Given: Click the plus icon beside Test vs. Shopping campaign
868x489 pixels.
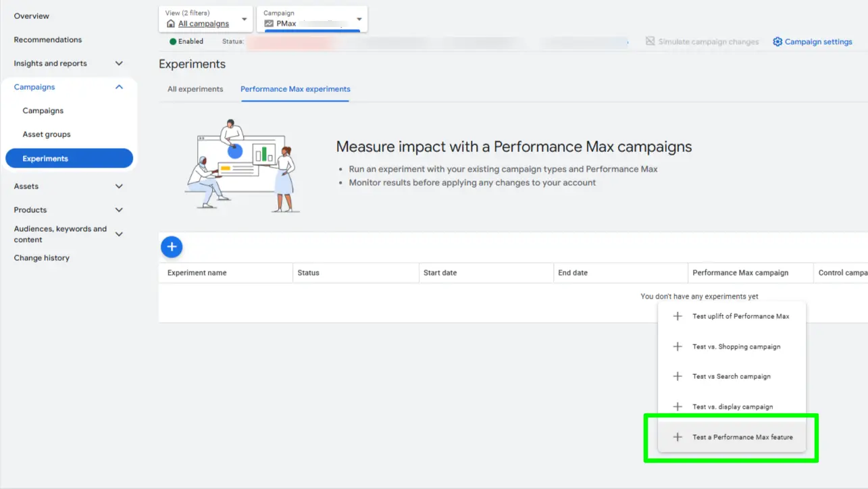Looking at the screenshot, I should (678, 346).
